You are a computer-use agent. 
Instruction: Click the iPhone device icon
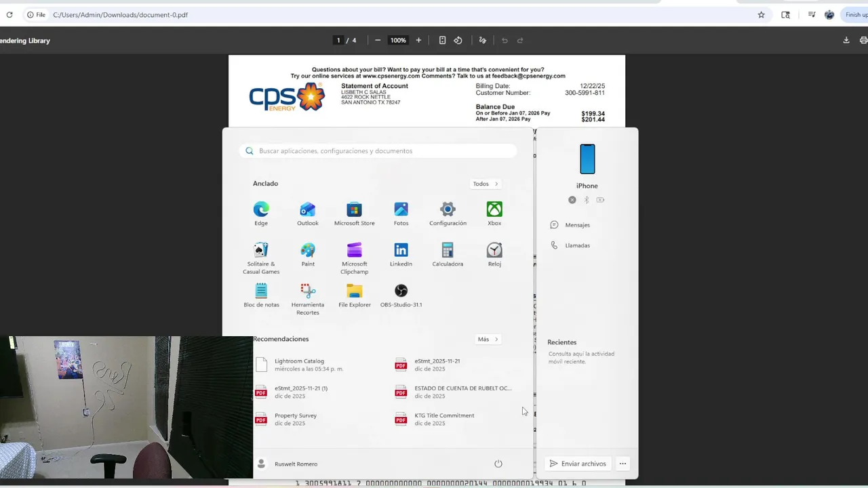click(x=587, y=159)
